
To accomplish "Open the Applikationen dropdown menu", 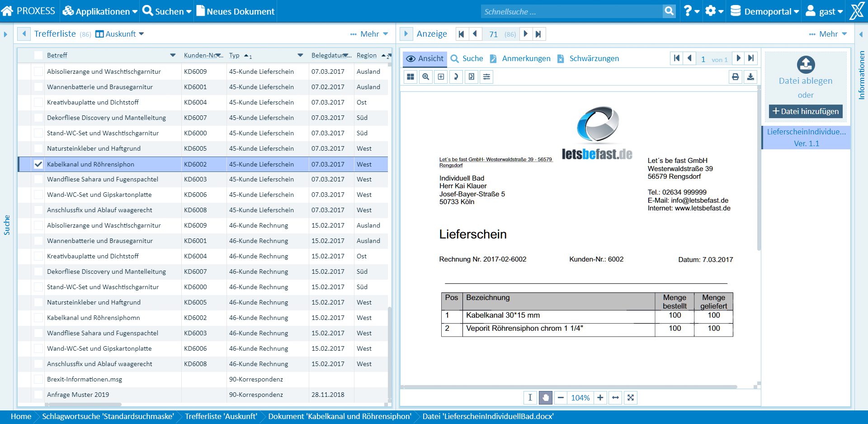I will pos(100,11).
